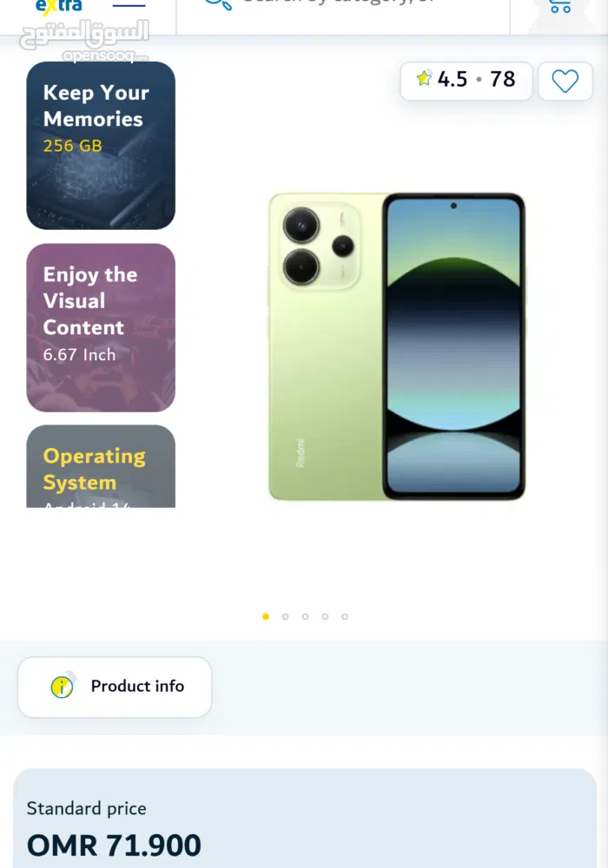The image size is (608, 868).
Task: Click the Product info circle icon
Action: 62,687
